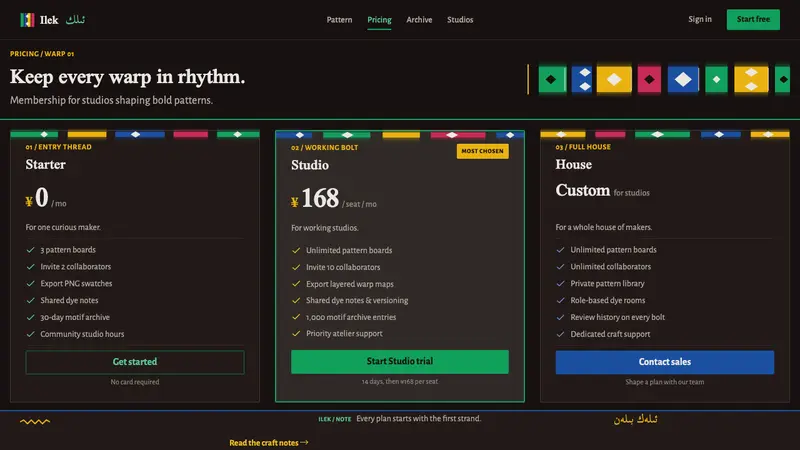The image size is (800, 450).
Task: Click check icon beside Priority atelier support
Action: (296, 334)
